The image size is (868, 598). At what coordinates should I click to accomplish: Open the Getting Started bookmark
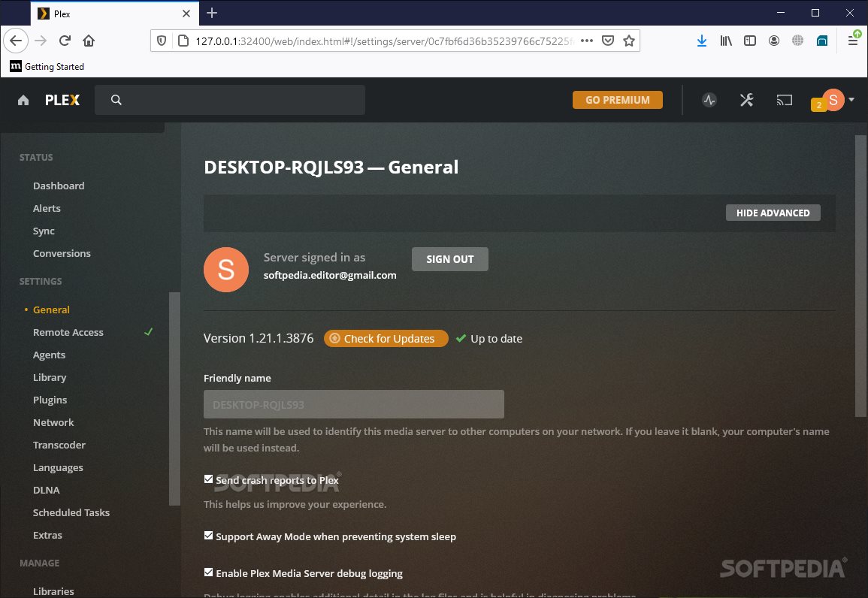point(47,66)
